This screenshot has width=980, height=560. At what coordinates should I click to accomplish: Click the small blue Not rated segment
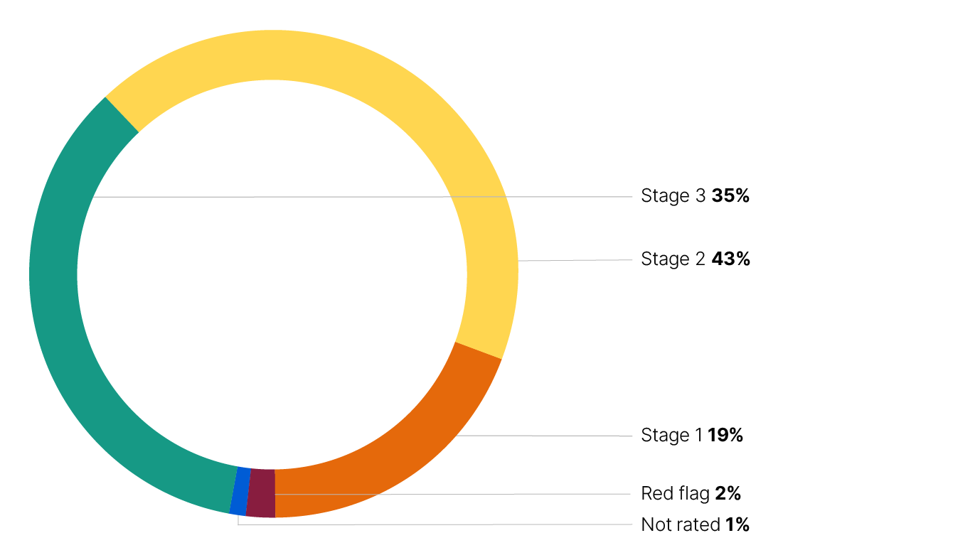point(240,490)
